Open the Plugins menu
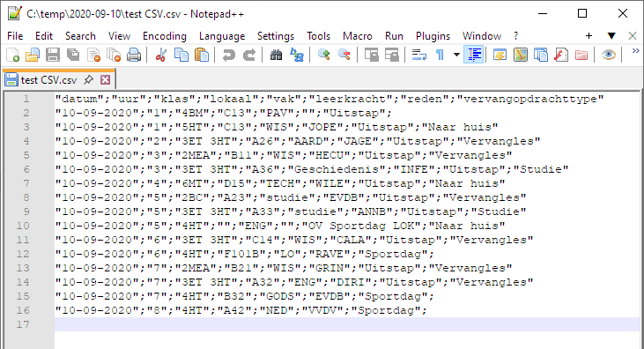 [x=433, y=36]
